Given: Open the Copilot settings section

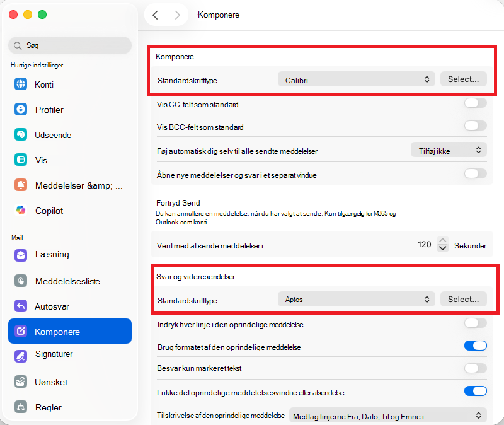Looking at the screenshot, I should coord(70,211).
